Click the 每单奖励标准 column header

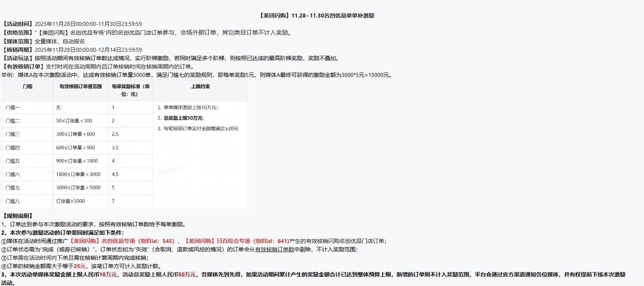click(x=130, y=90)
